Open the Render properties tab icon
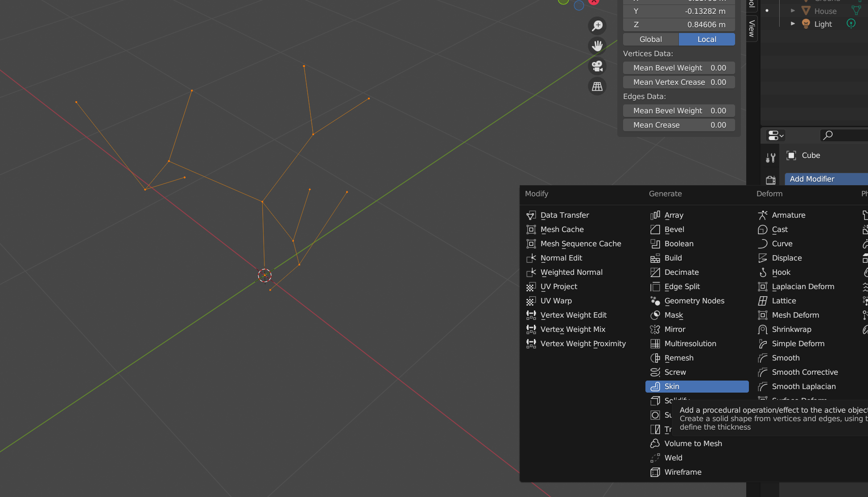 pos(770,180)
